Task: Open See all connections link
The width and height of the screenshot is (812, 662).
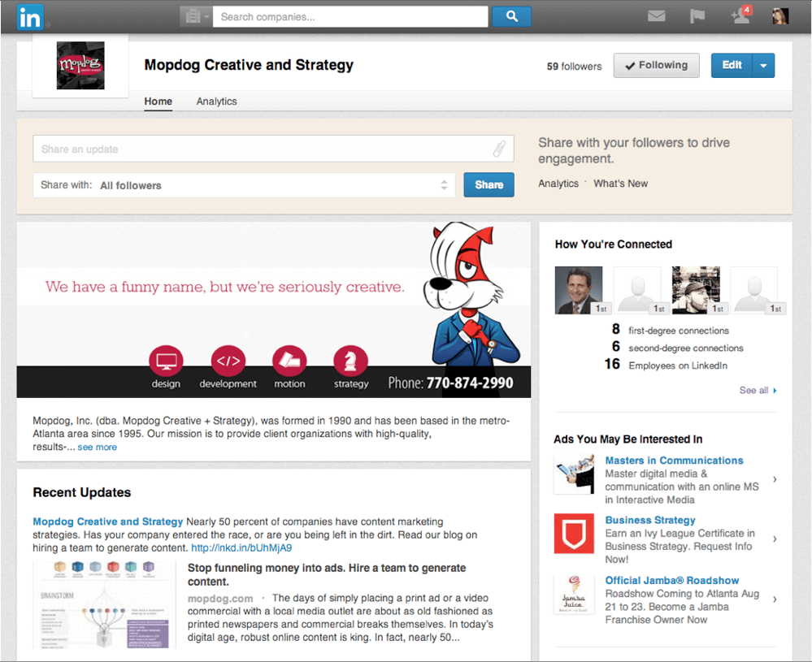Action: pyautogui.click(x=758, y=390)
